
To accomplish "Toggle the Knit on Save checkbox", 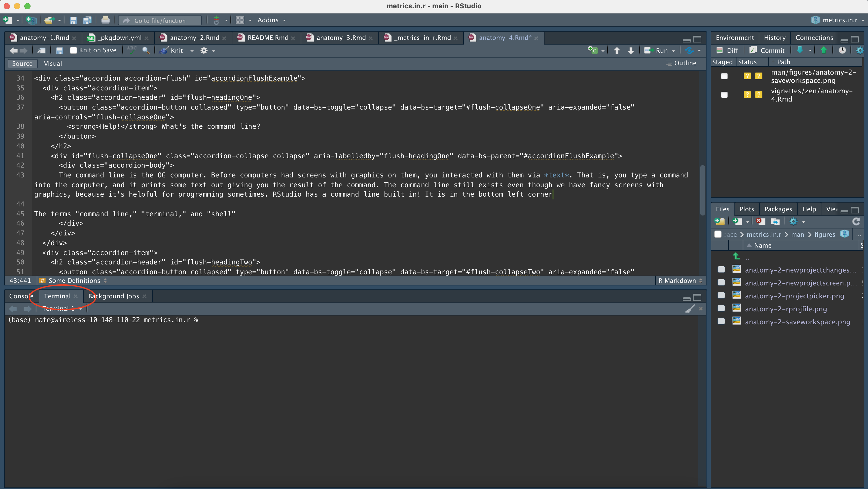I will click(73, 50).
